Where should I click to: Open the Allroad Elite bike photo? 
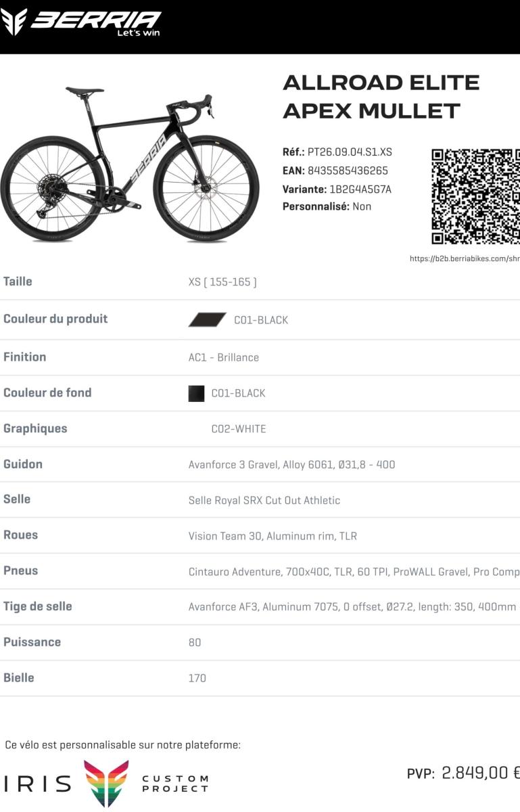pyautogui.click(x=130, y=164)
